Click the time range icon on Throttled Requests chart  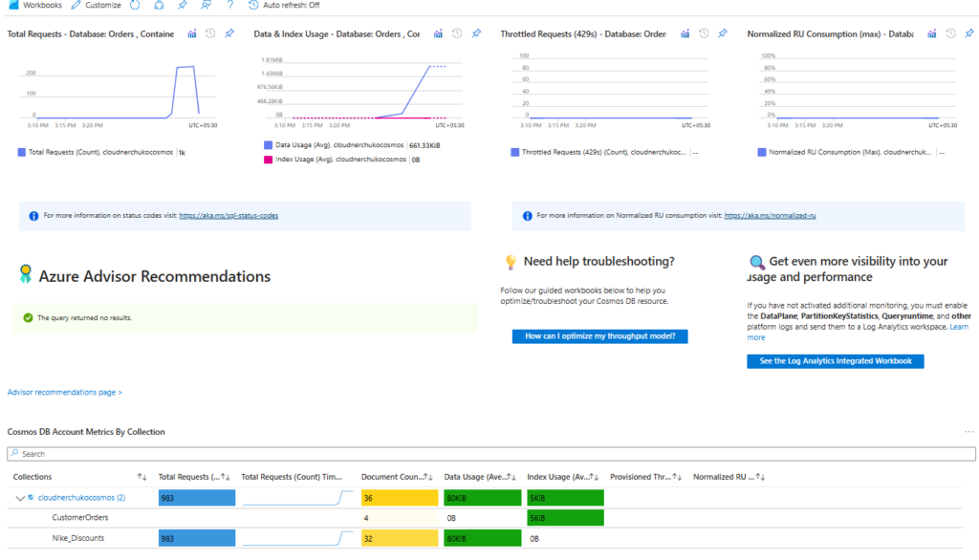pos(704,33)
